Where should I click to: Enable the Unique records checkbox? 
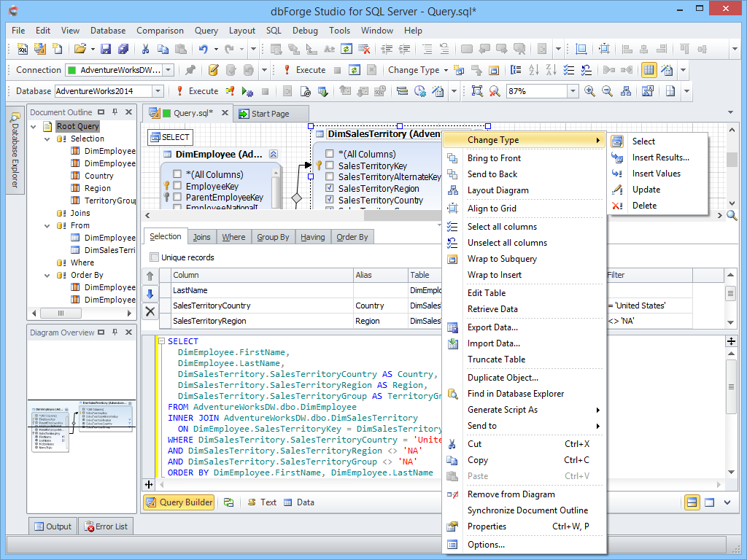(x=154, y=257)
